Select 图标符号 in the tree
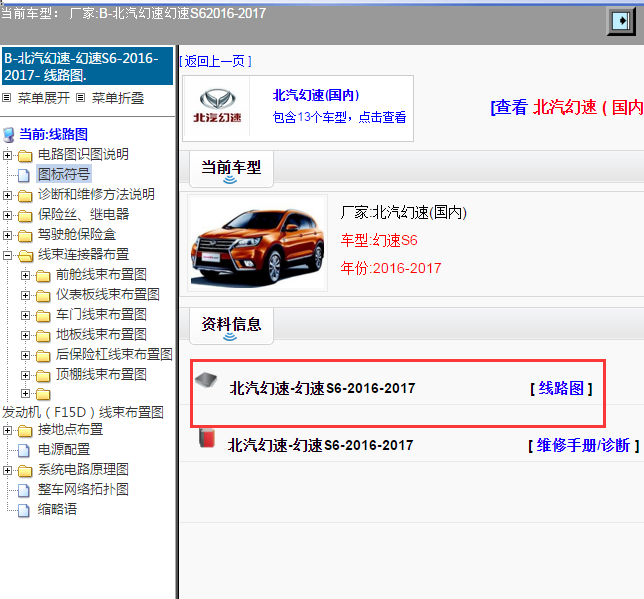Screen dimensions: 644x599 (64, 174)
